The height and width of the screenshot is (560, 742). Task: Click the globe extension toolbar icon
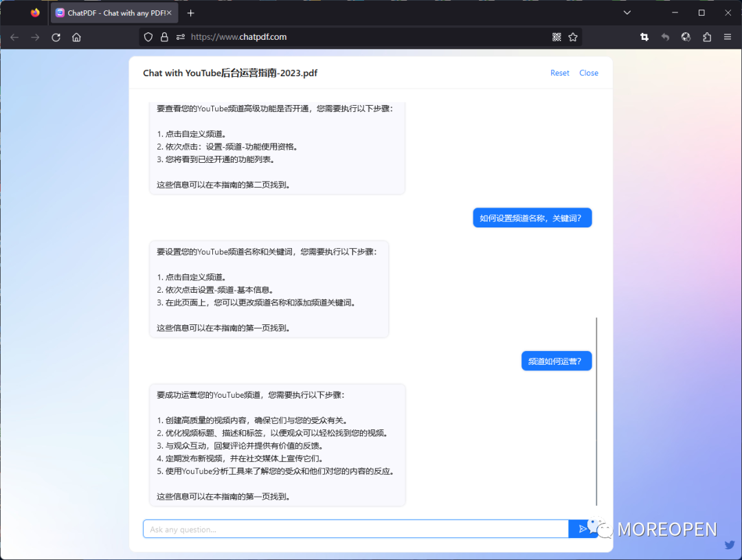click(686, 37)
